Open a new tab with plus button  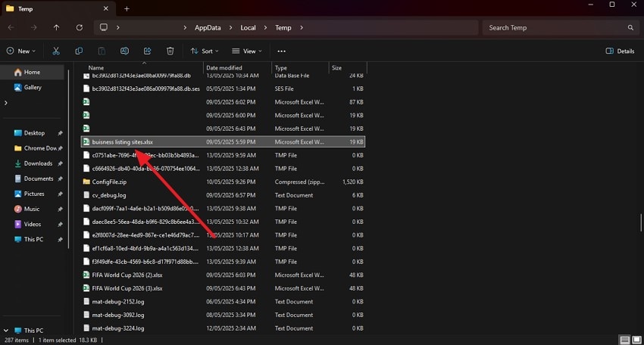pyautogui.click(x=127, y=8)
